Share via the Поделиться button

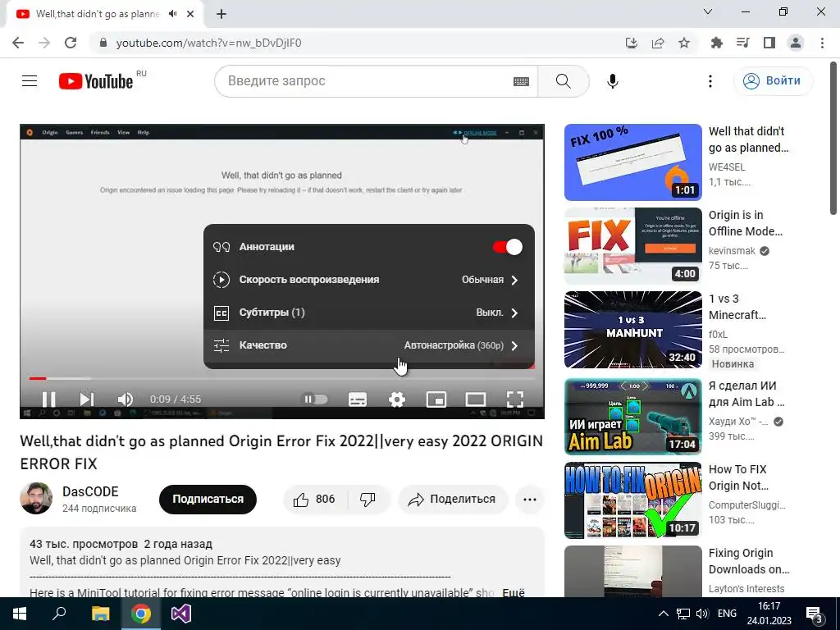[x=453, y=500]
